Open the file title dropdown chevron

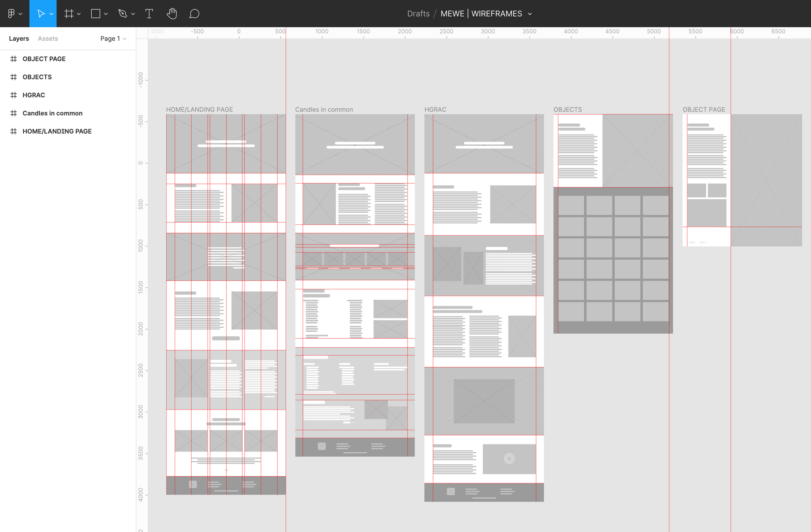[530, 14]
